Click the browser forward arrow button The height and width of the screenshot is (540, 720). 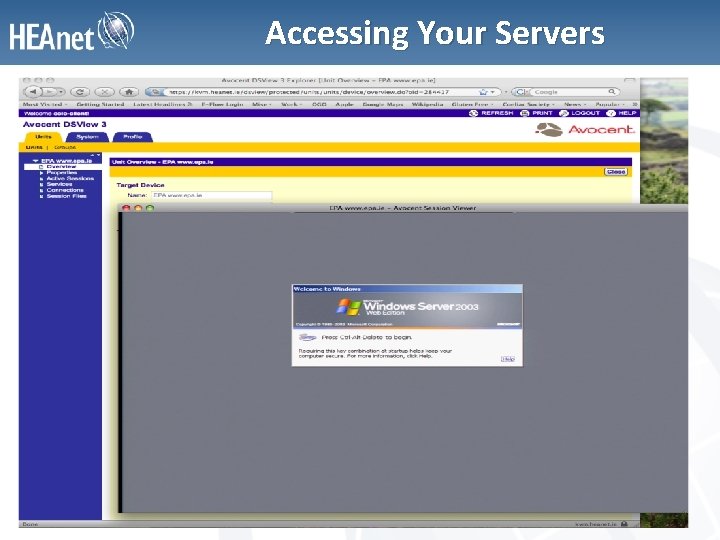coord(50,92)
